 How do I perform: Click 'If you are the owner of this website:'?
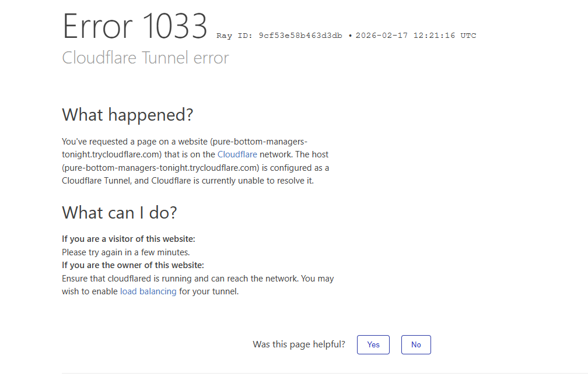133,265
